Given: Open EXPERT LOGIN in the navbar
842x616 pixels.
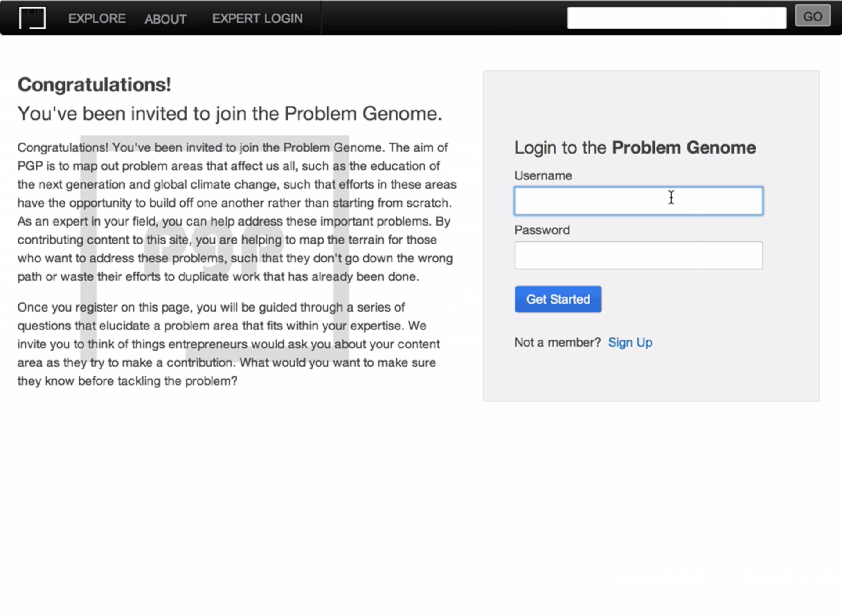Looking at the screenshot, I should point(257,18).
